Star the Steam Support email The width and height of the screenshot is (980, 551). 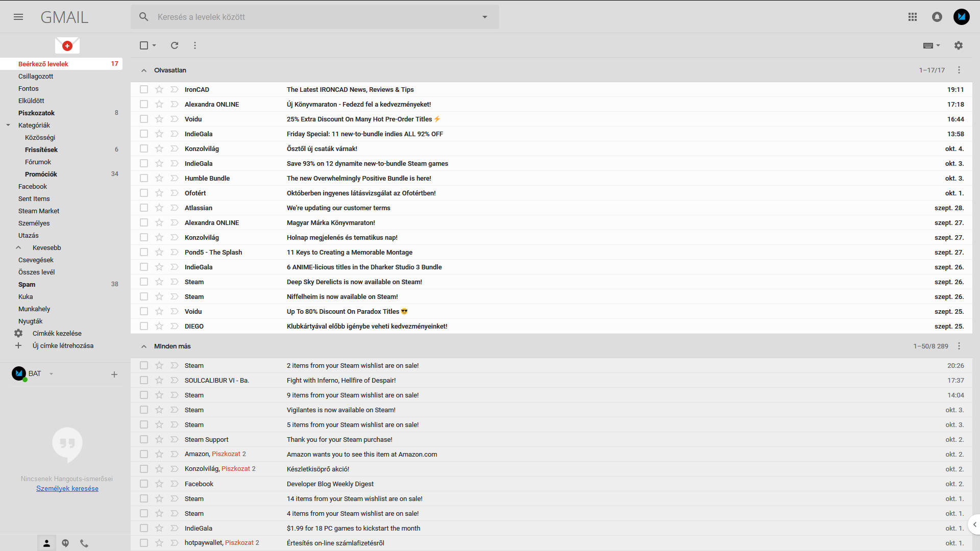coord(159,439)
